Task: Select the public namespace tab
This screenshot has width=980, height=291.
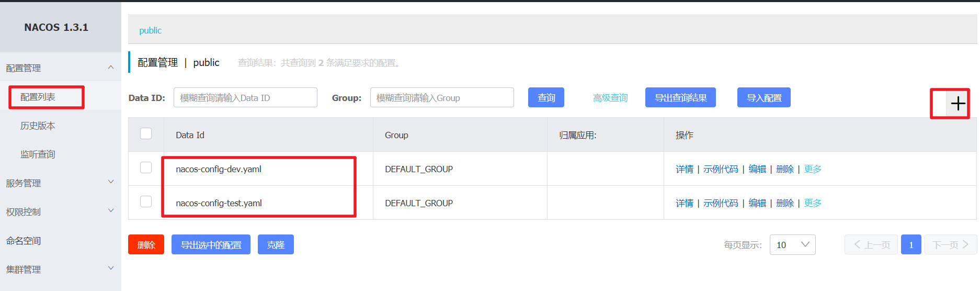Action: (x=150, y=30)
